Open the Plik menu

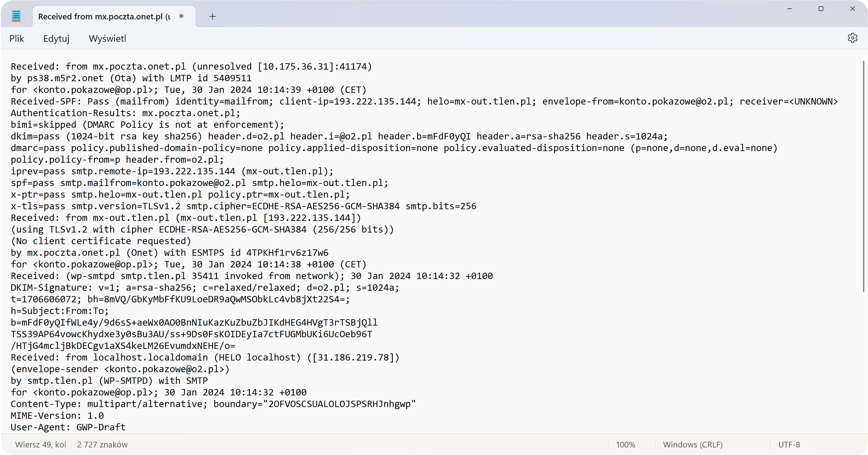17,38
